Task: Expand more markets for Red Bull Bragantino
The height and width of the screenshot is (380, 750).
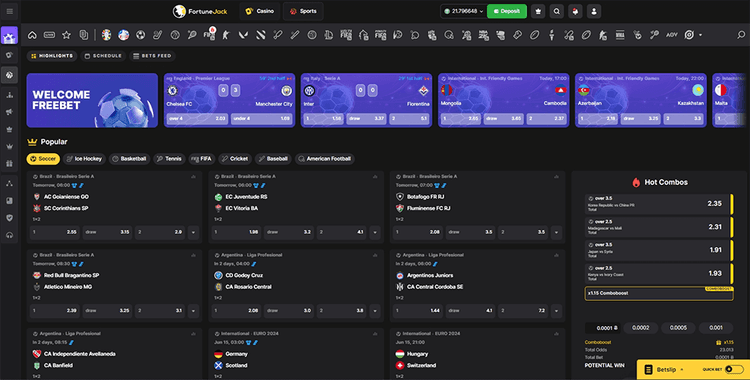Action: tap(193, 311)
